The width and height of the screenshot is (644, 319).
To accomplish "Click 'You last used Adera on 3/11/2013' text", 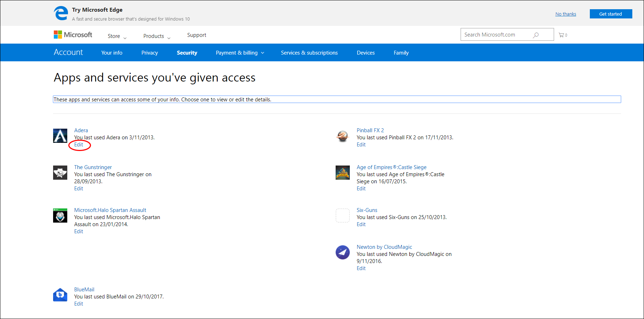I will (114, 138).
